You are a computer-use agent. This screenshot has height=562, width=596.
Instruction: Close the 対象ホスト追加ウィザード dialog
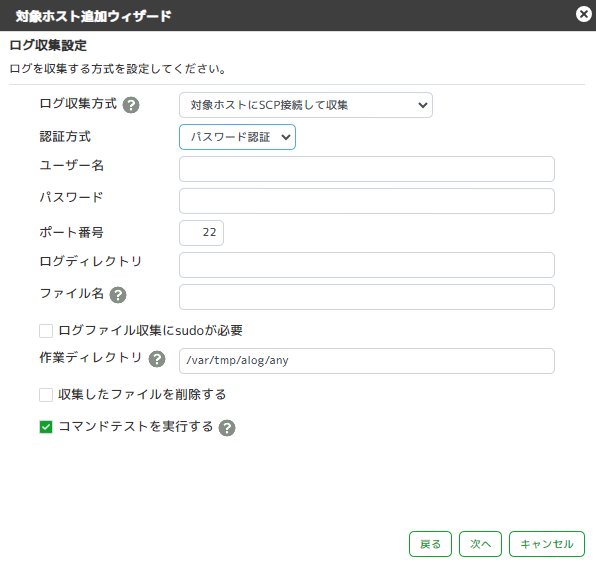583,14
